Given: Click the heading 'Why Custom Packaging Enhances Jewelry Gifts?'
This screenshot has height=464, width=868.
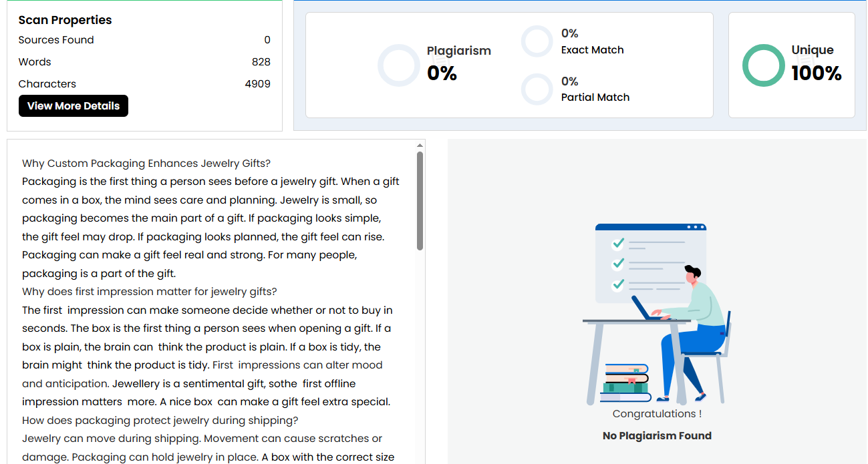Looking at the screenshot, I should coord(146,164).
